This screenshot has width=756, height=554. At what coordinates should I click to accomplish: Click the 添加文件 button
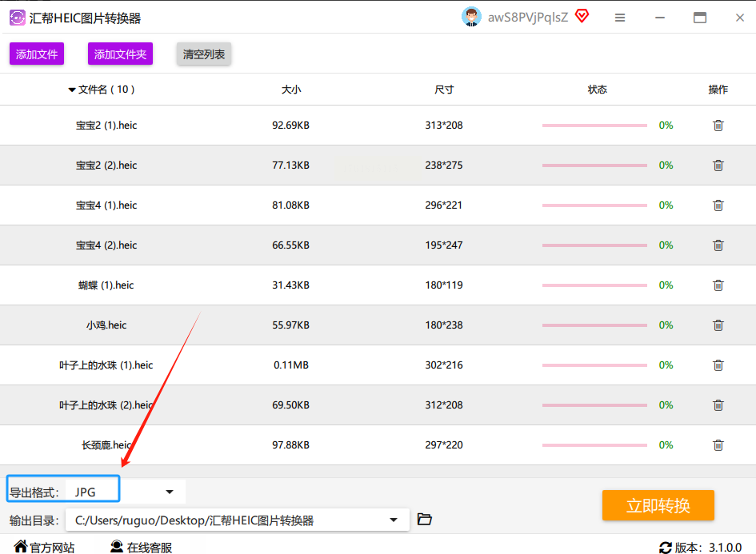pos(37,54)
